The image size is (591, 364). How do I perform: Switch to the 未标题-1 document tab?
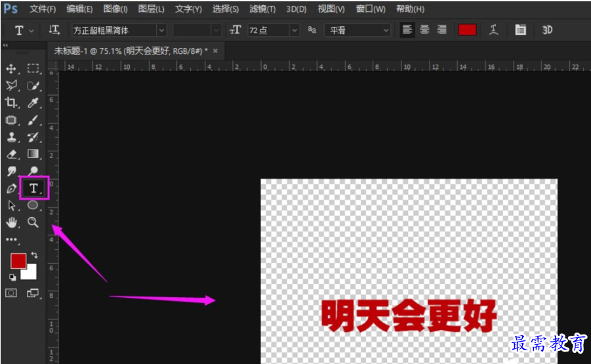pyautogui.click(x=131, y=51)
